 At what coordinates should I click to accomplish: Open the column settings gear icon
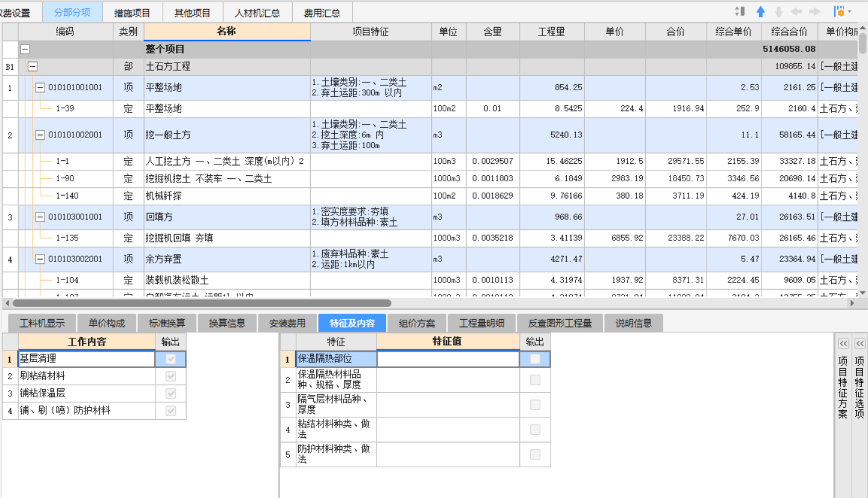(x=839, y=11)
